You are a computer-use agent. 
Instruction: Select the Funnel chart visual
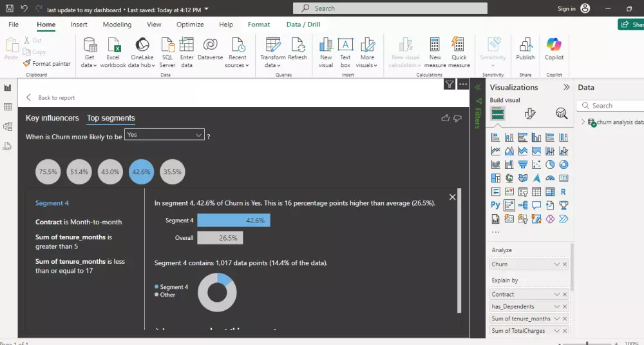[523, 165]
